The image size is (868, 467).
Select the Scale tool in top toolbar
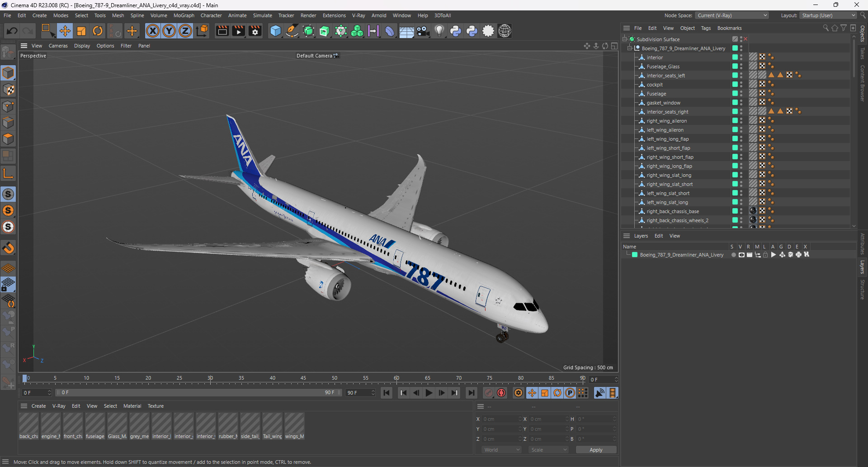(81, 31)
